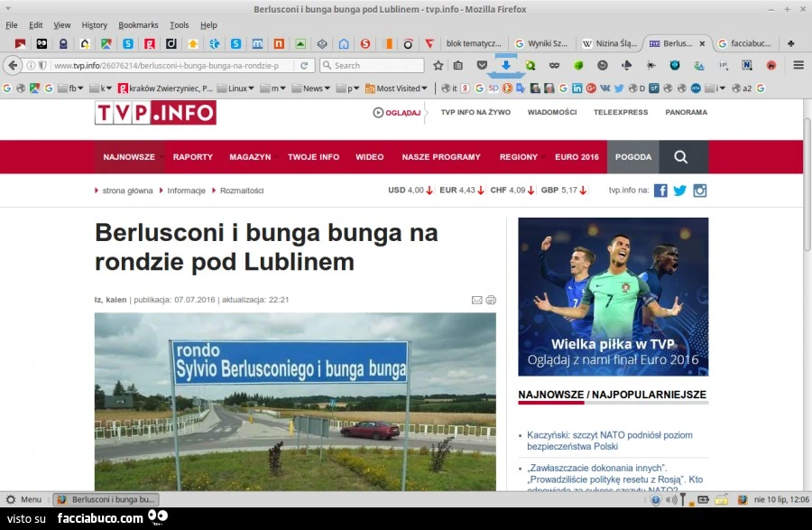
Task: Click the browser Back arrow button
Action: click(x=14, y=65)
